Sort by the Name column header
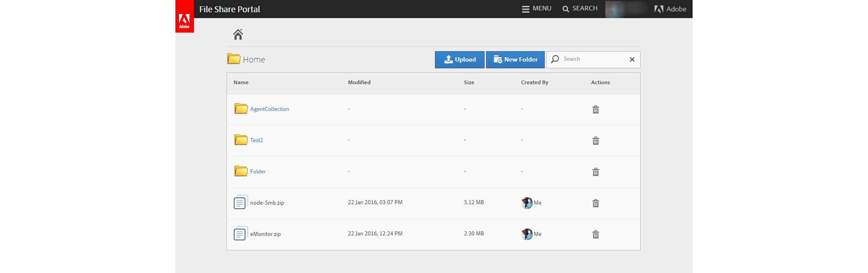Image resolution: width=868 pixels, height=273 pixels. (x=241, y=82)
